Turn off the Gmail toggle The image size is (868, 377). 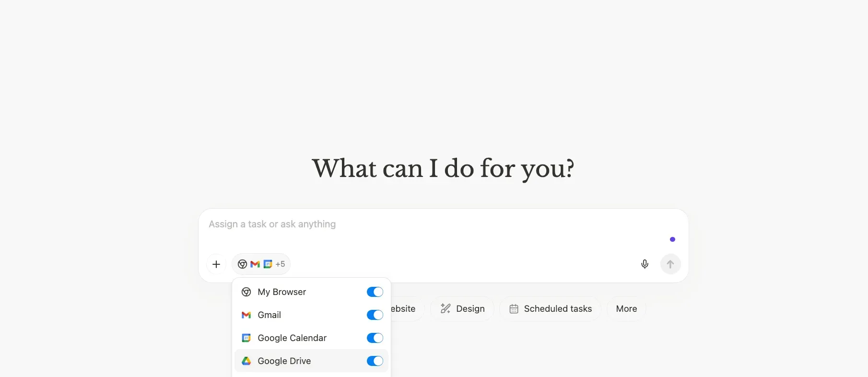(x=375, y=315)
